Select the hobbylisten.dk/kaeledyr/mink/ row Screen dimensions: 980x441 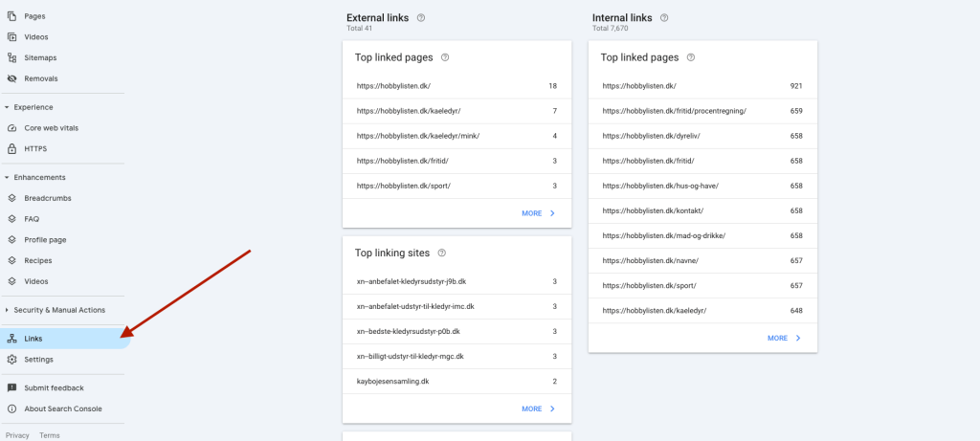pos(457,136)
